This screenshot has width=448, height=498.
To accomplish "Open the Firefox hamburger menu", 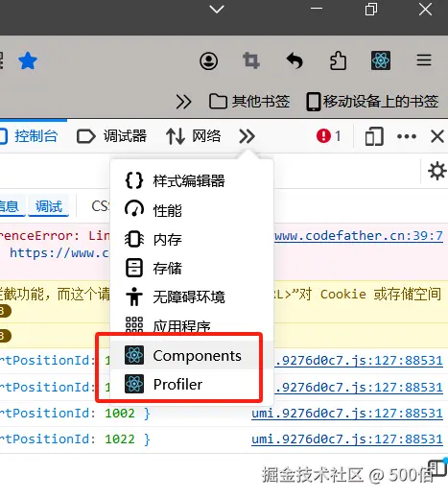I will (424, 60).
